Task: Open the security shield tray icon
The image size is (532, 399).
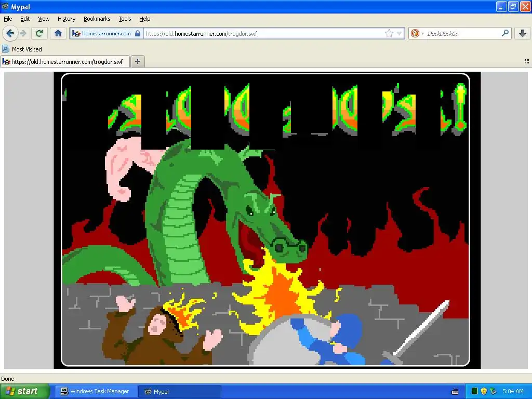Action: click(484, 391)
